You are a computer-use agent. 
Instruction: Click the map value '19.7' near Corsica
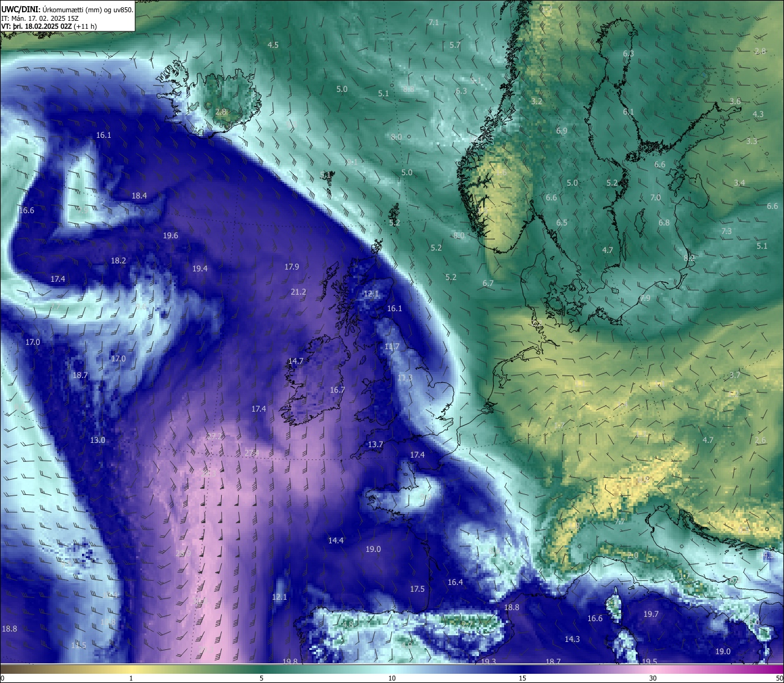(x=651, y=614)
